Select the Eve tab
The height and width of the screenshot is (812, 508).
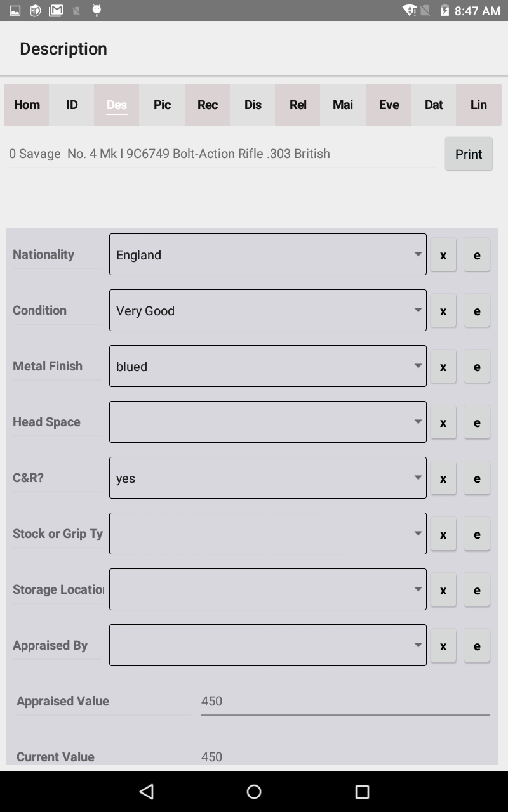387,105
